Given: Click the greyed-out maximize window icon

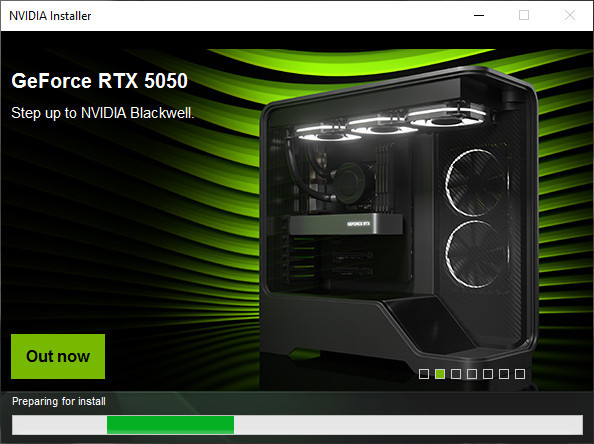Looking at the screenshot, I should point(524,16).
